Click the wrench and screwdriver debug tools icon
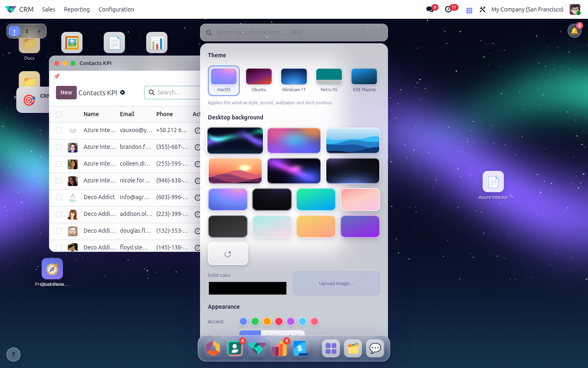 (482, 9)
